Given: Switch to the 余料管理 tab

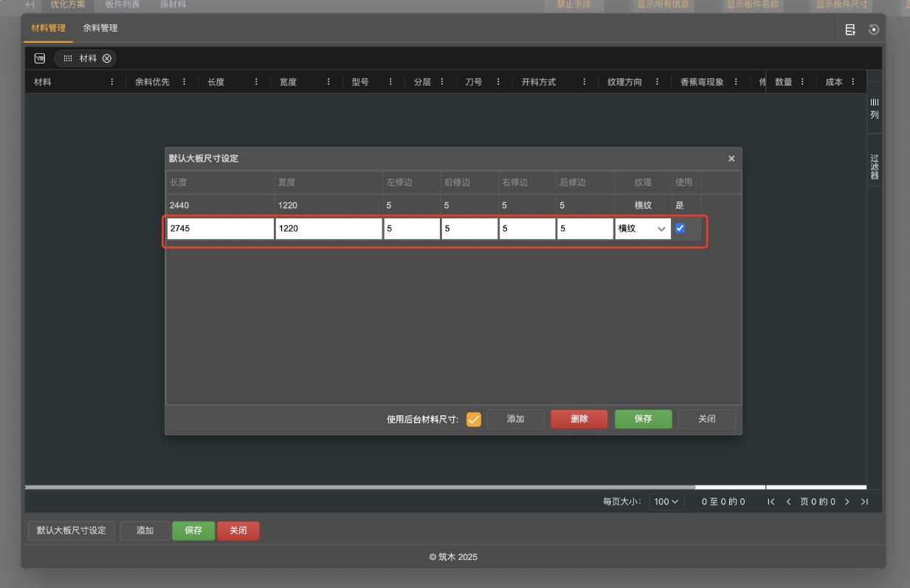Looking at the screenshot, I should pos(100,28).
